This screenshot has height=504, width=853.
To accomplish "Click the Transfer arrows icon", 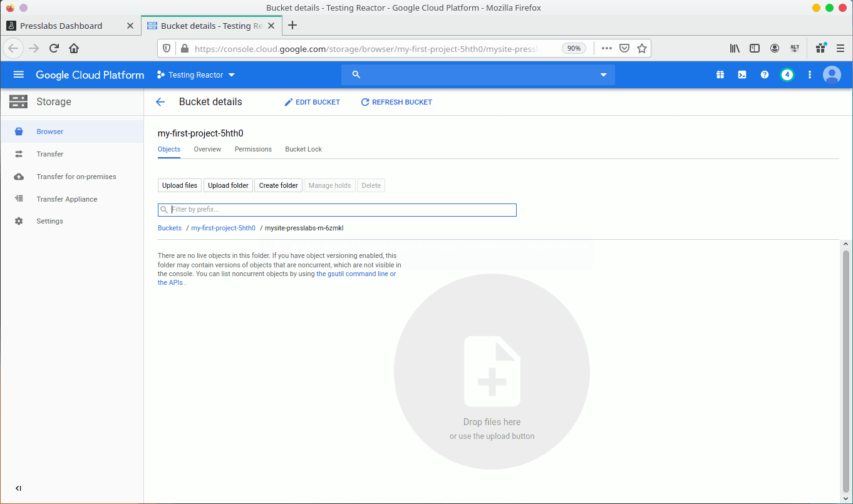I will tap(19, 154).
